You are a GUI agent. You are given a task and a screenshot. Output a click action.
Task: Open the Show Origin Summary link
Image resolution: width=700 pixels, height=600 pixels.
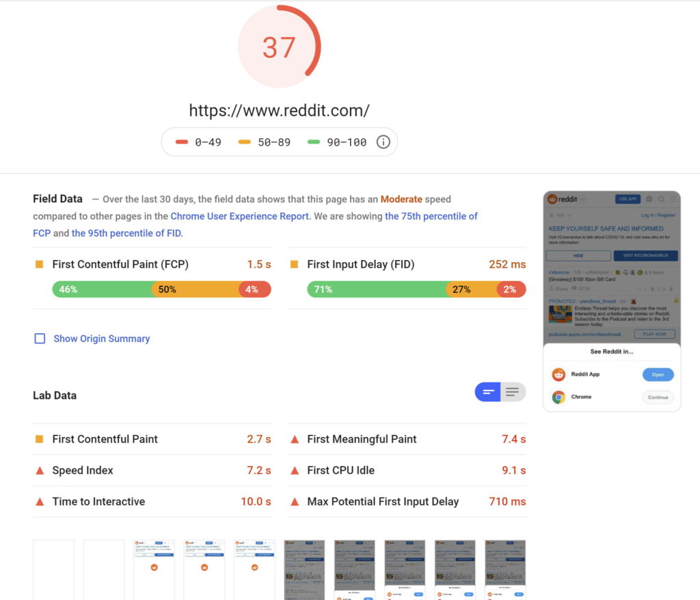pos(102,339)
